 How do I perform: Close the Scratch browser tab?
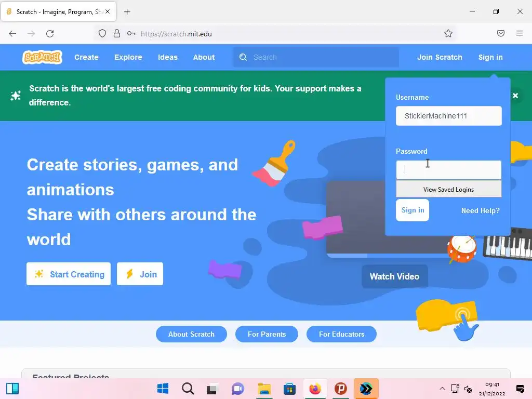pos(108,11)
